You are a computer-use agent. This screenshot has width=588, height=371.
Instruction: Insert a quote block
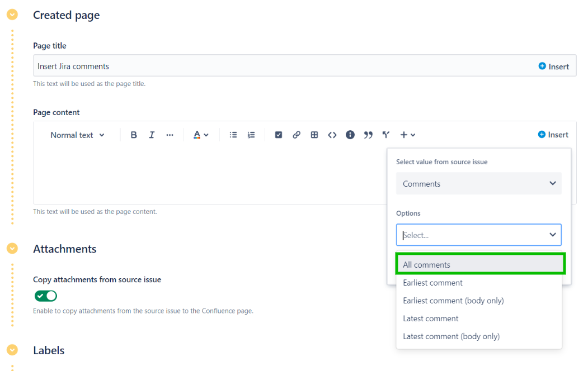pos(368,135)
